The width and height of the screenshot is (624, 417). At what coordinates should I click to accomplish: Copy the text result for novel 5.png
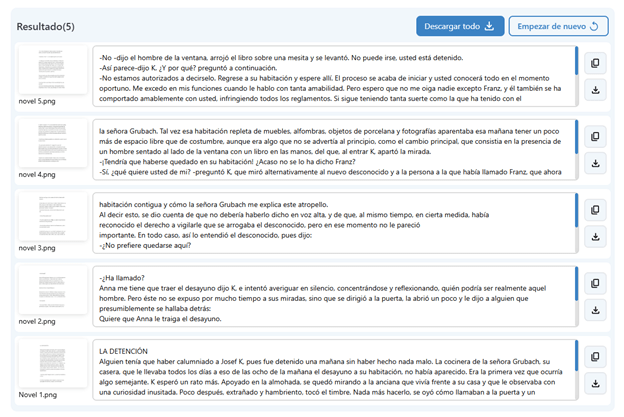(x=595, y=63)
